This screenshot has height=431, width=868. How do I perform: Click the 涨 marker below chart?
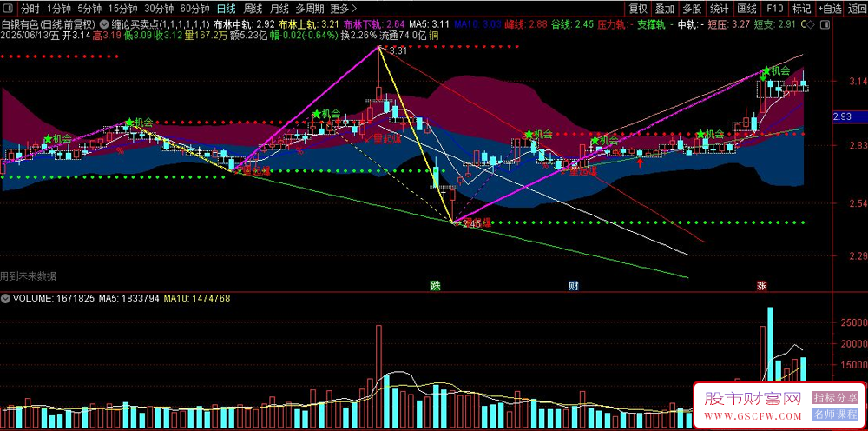tap(762, 287)
